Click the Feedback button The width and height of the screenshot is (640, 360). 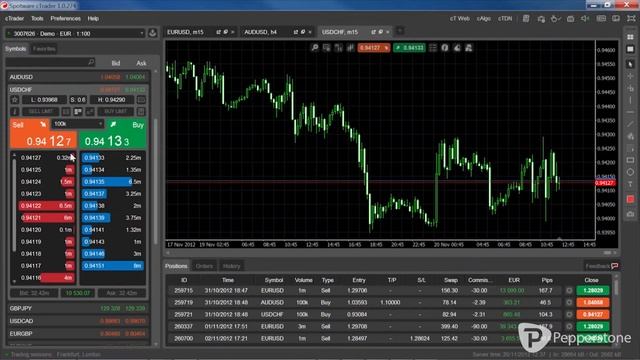click(602, 266)
